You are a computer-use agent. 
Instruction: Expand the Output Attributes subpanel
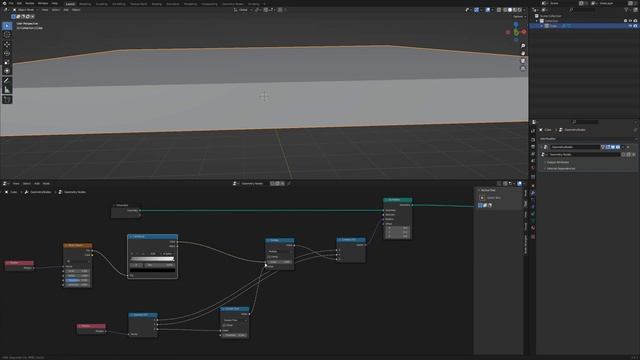[x=557, y=162]
